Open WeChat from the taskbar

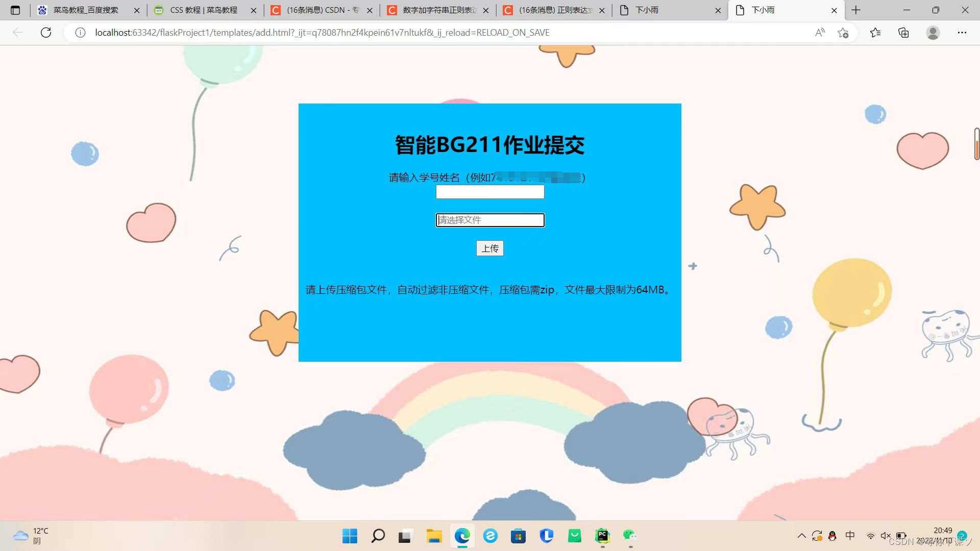630,536
